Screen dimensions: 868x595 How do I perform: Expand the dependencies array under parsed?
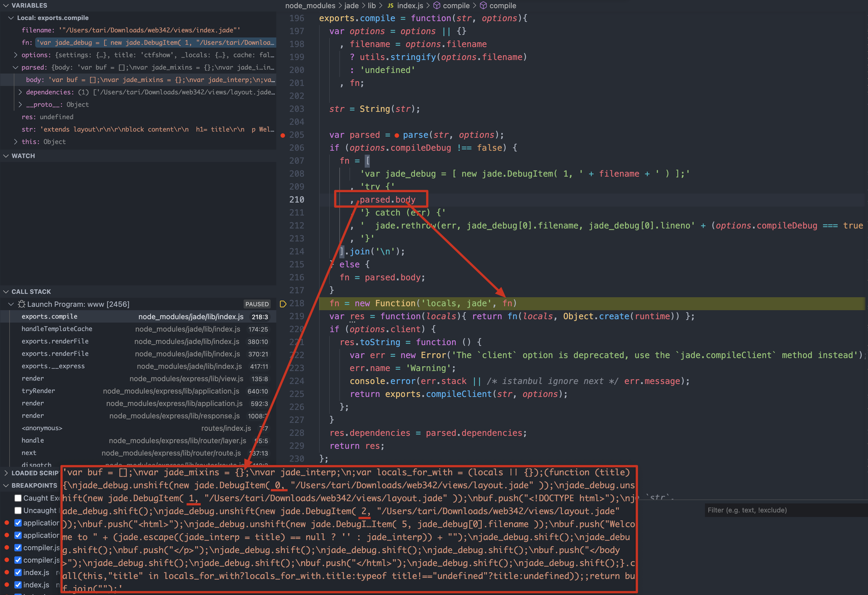pyautogui.click(x=20, y=92)
